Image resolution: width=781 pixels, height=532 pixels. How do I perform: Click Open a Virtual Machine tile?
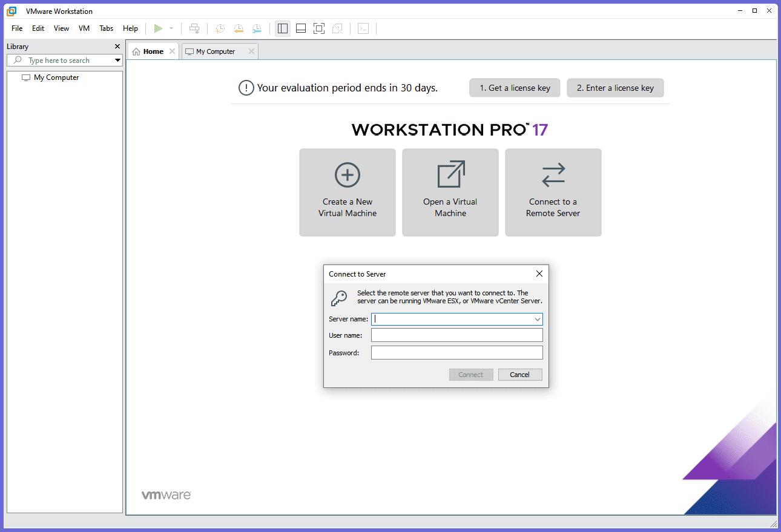coord(450,192)
